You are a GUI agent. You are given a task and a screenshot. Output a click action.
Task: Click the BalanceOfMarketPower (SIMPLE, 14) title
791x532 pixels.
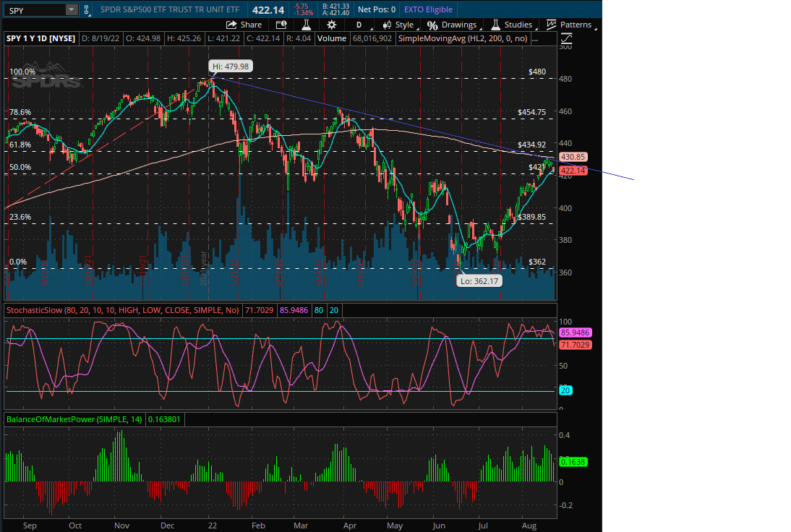(74, 419)
